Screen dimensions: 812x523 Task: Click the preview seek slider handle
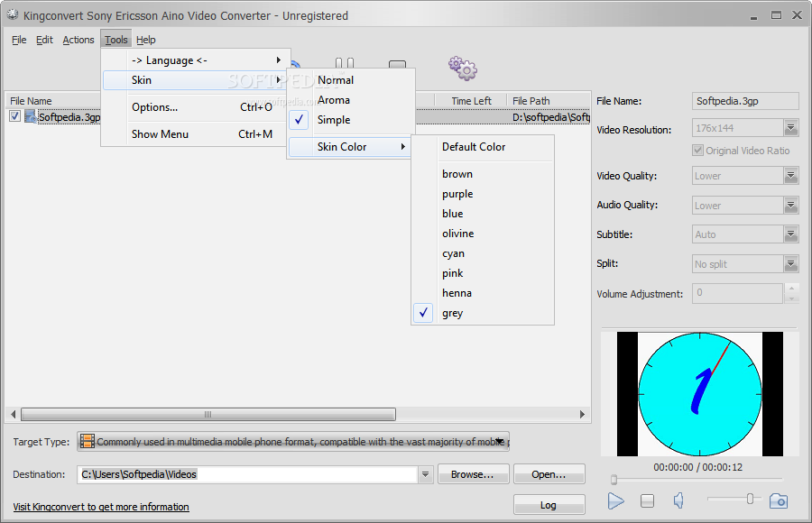click(x=614, y=480)
